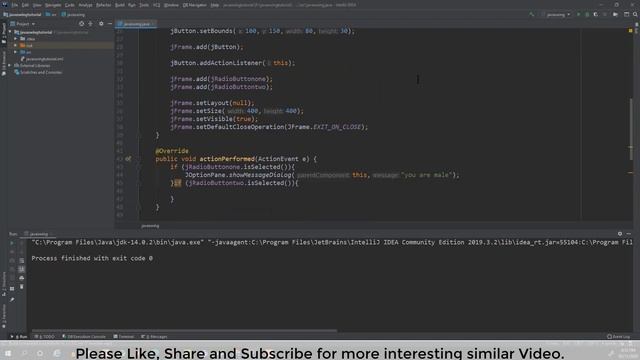Open the Tools menu
Screen dimensions: 640x360
pyautogui.click(x=144, y=5)
